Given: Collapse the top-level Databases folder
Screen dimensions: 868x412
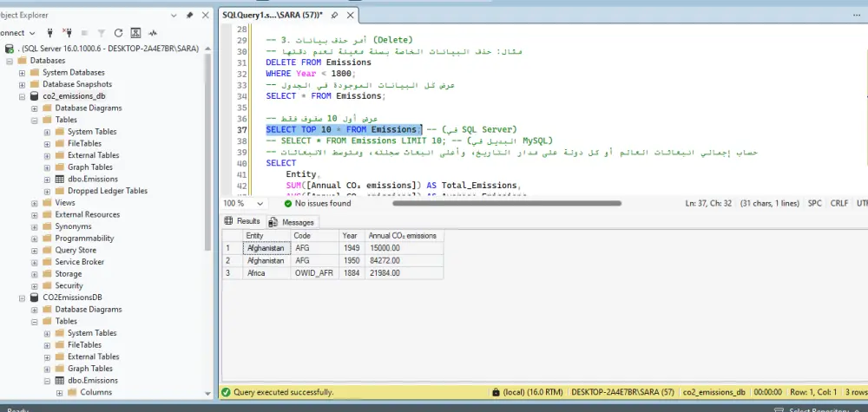Looking at the screenshot, I should [x=10, y=60].
